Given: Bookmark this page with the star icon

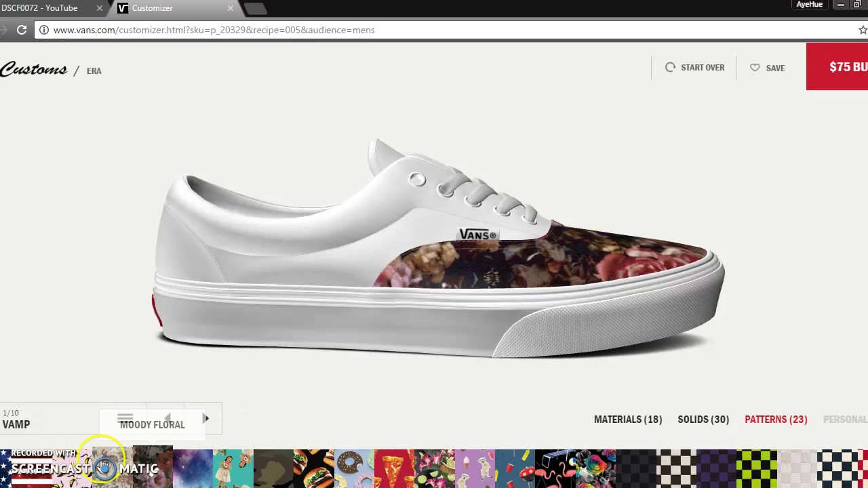Looking at the screenshot, I should (863, 30).
